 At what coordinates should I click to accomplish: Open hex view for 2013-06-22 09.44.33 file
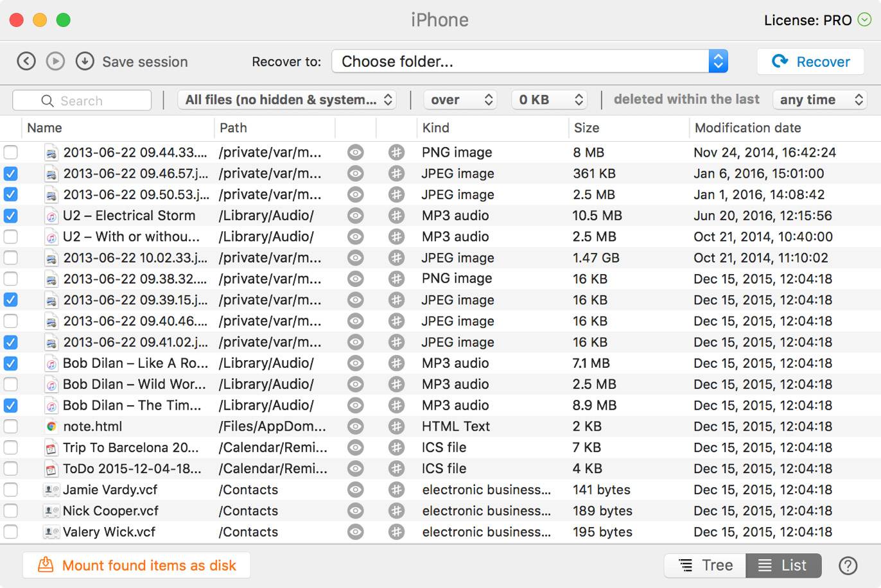pyautogui.click(x=397, y=152)
